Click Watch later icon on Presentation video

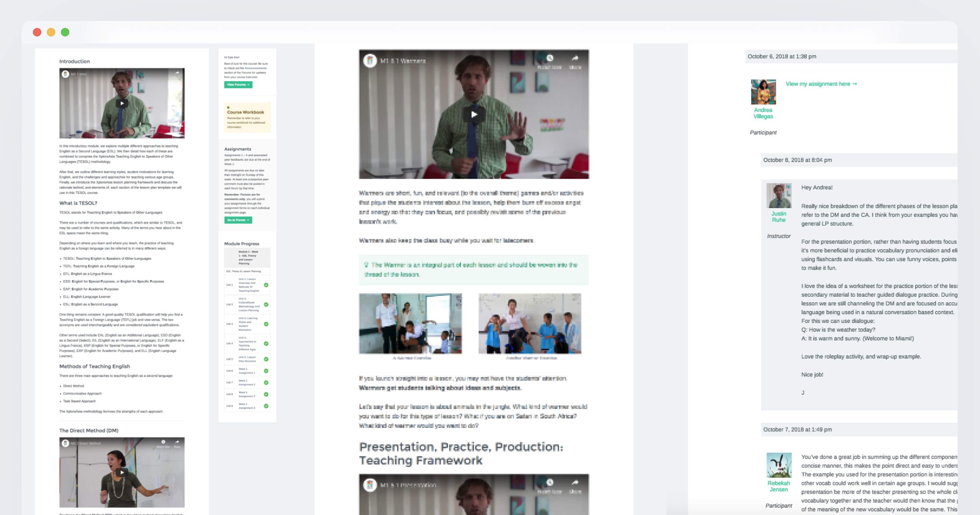550,483
